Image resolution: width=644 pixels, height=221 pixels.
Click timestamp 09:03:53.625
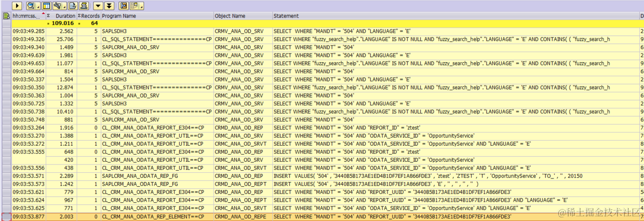[29, 208]
